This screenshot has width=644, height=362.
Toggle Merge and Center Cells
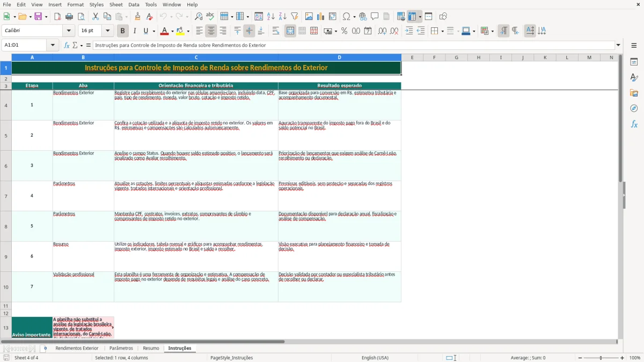(290, 31)
